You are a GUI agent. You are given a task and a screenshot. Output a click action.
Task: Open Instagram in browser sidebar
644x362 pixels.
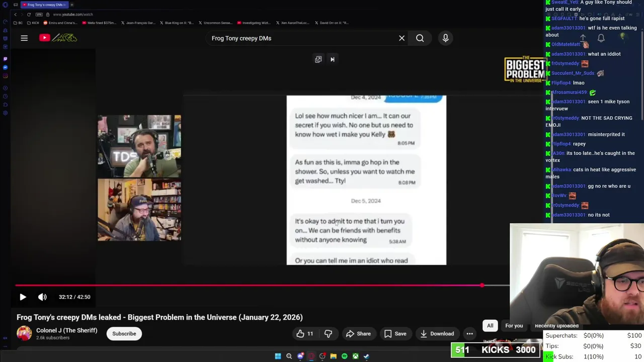[5, 76]
